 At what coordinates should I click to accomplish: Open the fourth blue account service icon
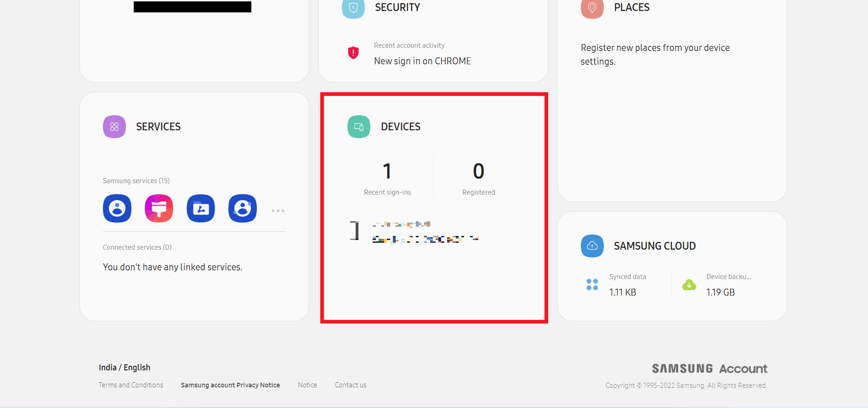point(243,208)
